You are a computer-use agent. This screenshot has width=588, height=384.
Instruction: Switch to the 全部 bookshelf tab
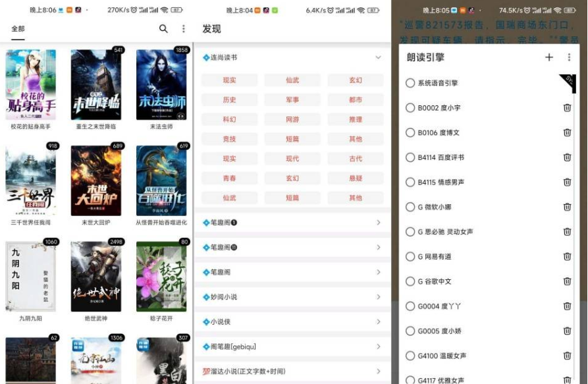click(18, 29)
